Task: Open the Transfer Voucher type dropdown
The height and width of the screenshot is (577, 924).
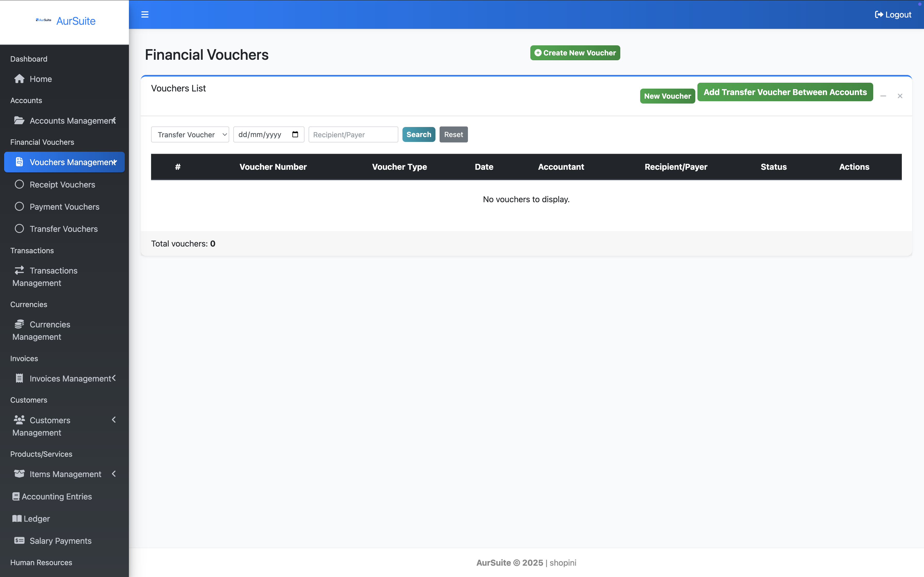Action: 190,134
